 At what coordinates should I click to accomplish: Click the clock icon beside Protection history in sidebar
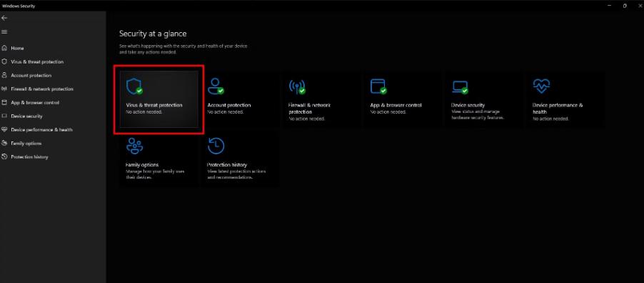point(4,157)
